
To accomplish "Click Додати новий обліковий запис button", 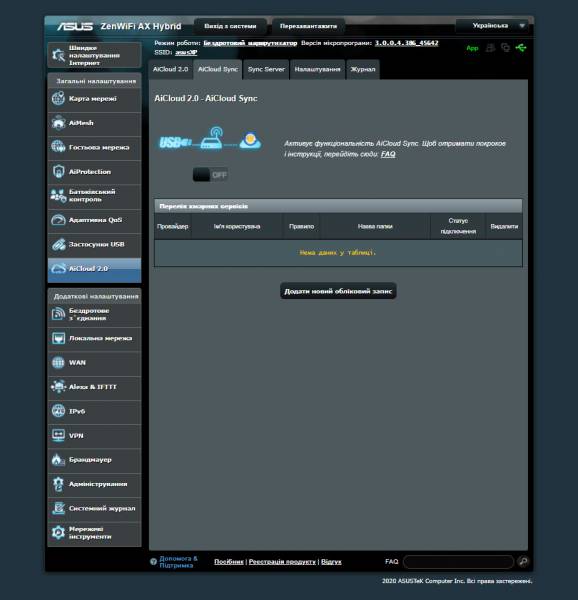I will 338,291.
